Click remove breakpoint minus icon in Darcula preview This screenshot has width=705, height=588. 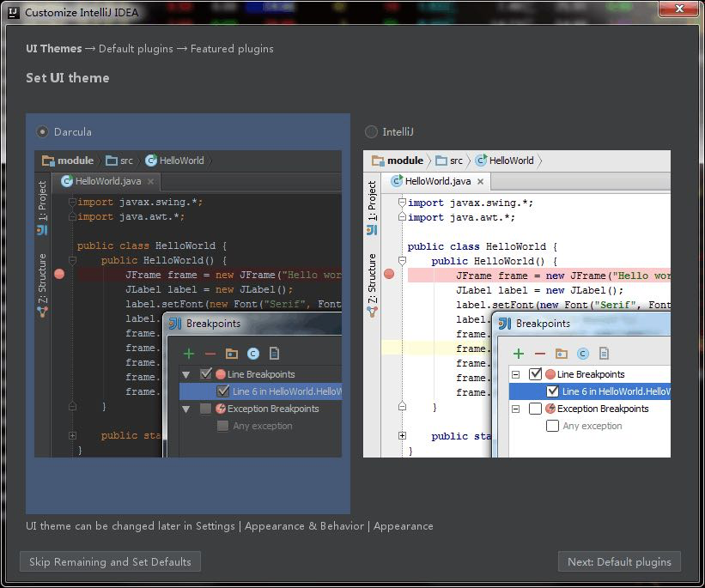pyautogui.click(x=210, y=354)
